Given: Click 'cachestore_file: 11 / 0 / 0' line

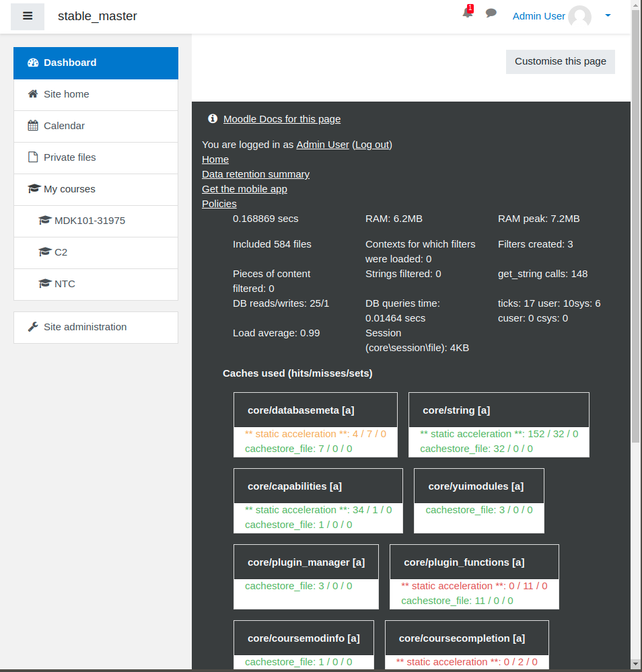Looking at the screenshot, I should coord(457,601).
